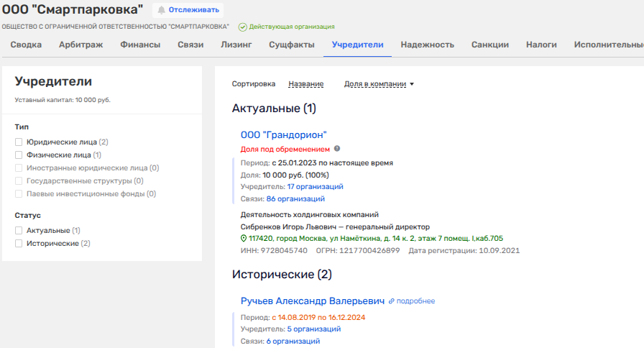Click the green checkmark status icon

(x=242, y=27)
